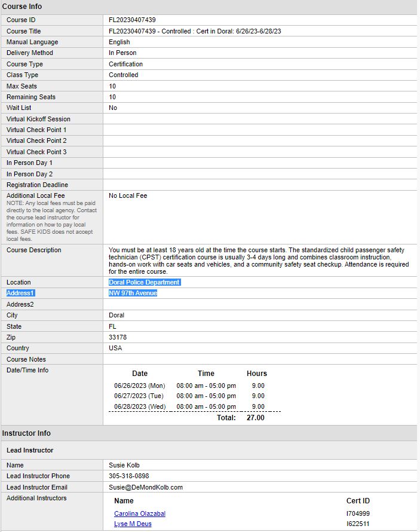Viewport: 420px width, 532px height.
Task: Click the In Person Day 1 label
Action: pyautogui.click(x=29, y=163)
